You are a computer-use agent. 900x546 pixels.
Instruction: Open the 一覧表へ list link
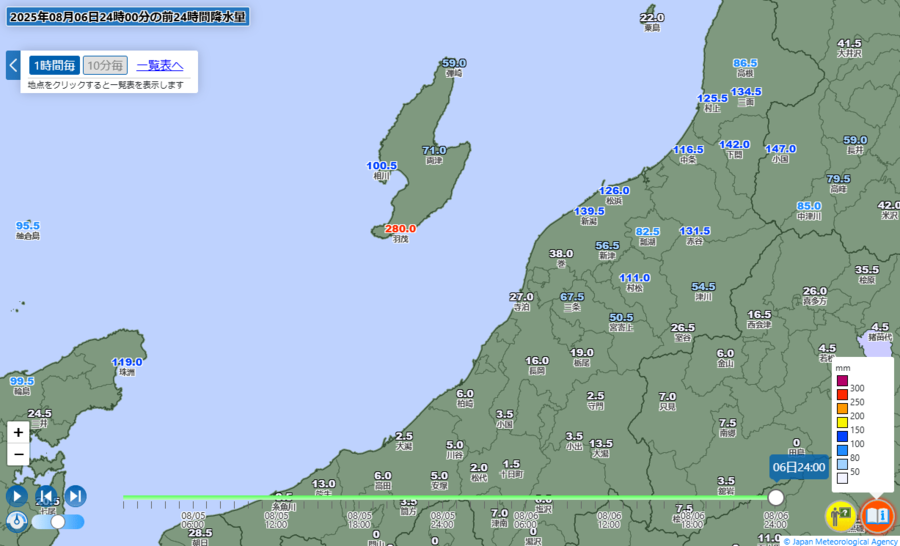160,65
